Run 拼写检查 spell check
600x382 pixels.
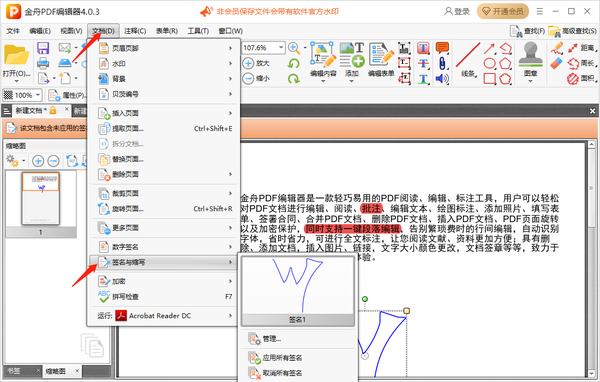tap(164, 297)
